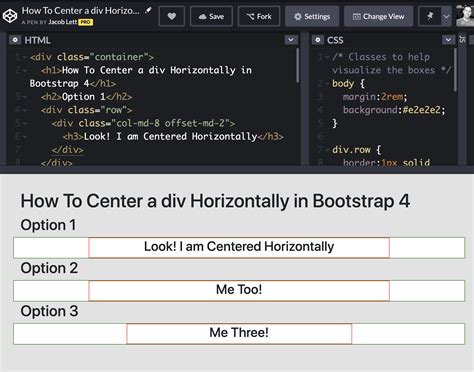Viewport: 474px width, 372px height.
Task: Click pen title How To Center a div
Action: [81, 11]
